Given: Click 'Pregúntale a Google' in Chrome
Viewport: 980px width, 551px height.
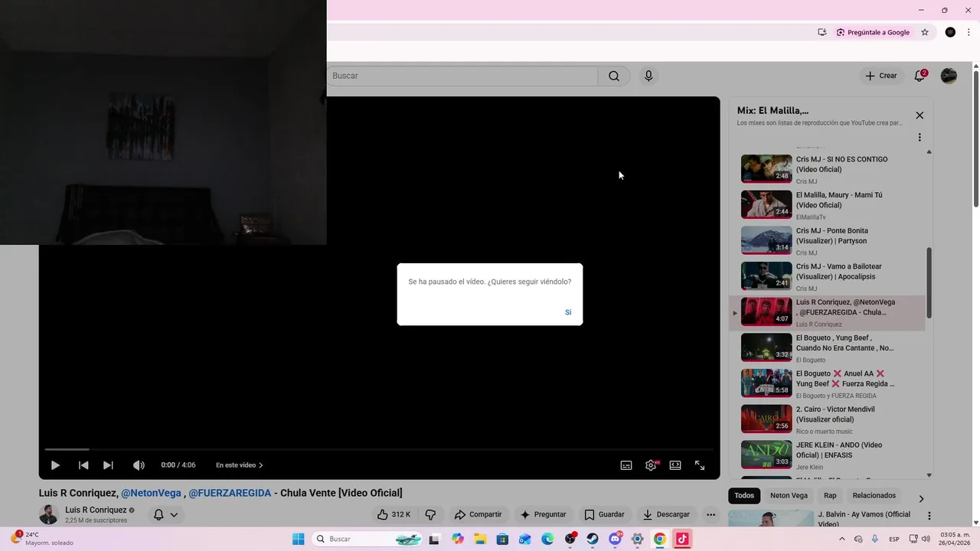Looking at the screenshot, I should (x=873, y=32).
